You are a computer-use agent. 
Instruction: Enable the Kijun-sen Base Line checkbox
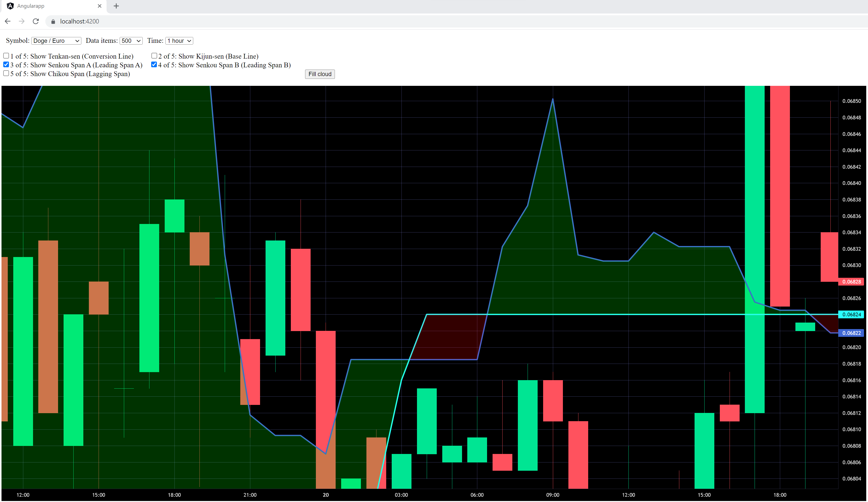pos(154,56)
